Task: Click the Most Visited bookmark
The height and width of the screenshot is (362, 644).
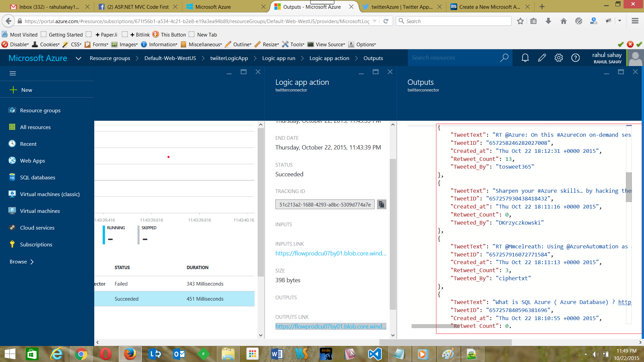Action: click(x=20, y=35)
